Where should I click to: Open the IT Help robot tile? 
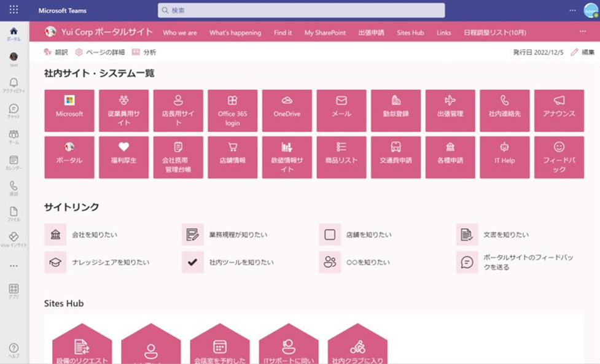(x=505, y=157)
